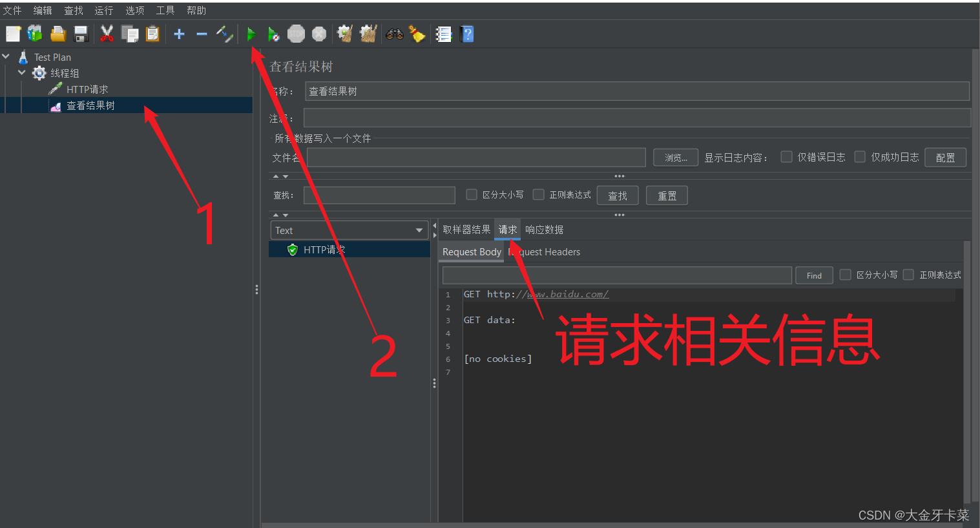Switch to the 取样器结果 tab
The height and width of the screenshot is (528, 980).
point(466,229)
